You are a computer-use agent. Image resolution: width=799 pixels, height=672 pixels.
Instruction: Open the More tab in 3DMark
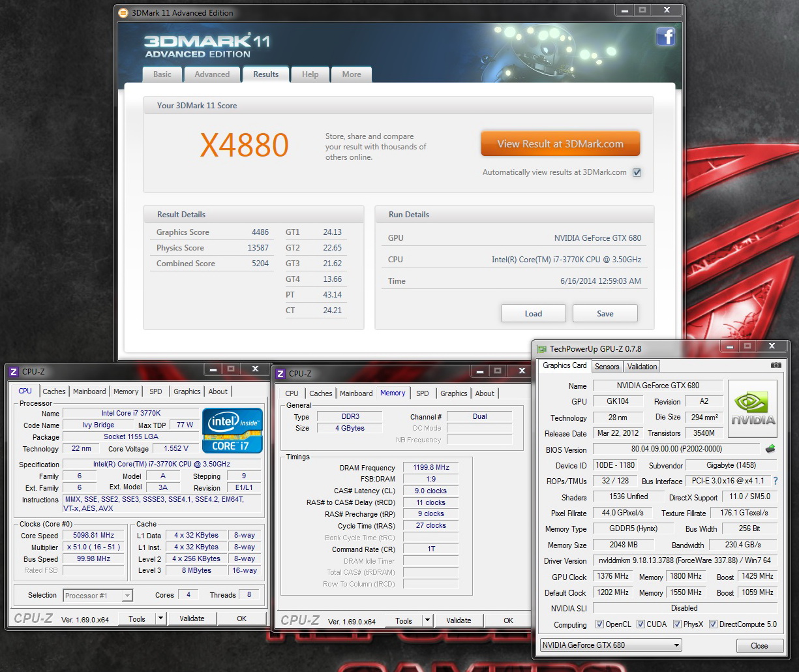(352, 74)
